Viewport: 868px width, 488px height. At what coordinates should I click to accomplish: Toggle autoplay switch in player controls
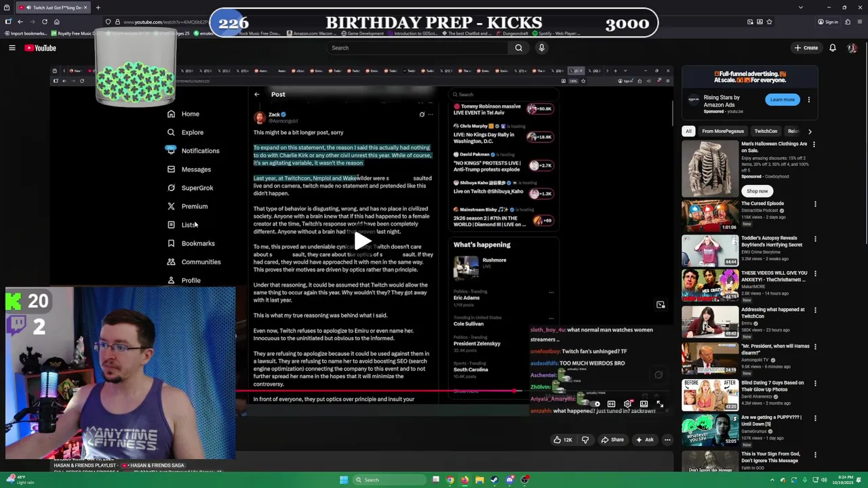coord(594,404)
